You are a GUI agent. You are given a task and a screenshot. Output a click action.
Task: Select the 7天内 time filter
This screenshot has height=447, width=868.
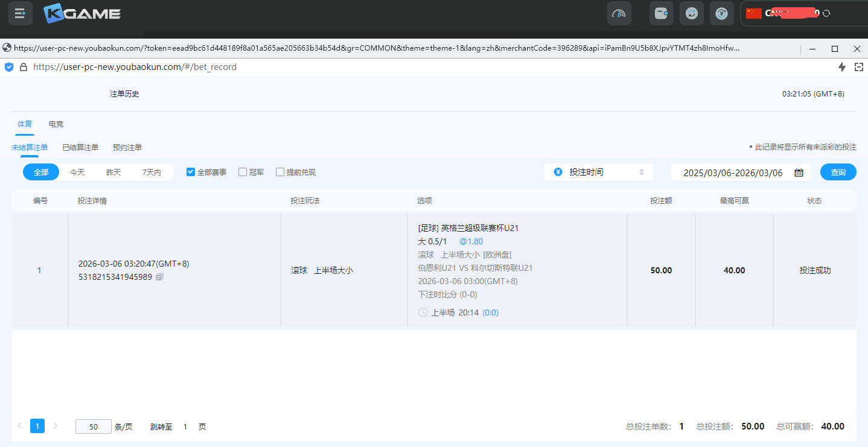point(152,172)
